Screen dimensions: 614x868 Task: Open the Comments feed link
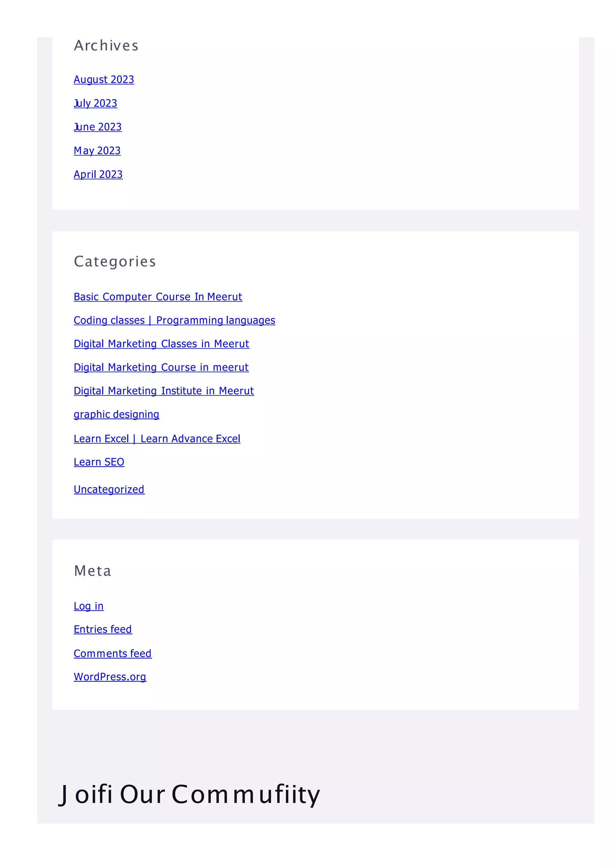113,653
